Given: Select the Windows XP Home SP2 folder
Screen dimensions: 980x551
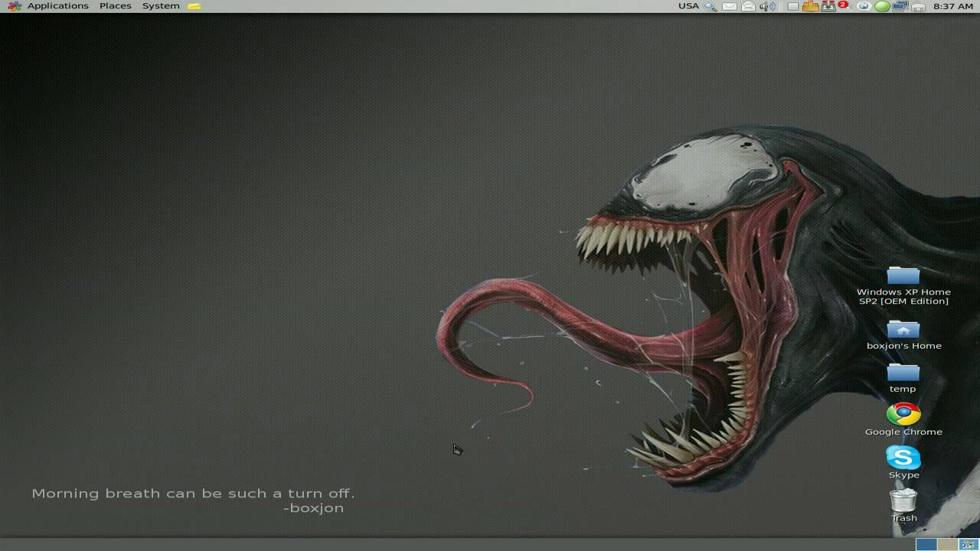Looking at the screenshot, I should 903,285.
